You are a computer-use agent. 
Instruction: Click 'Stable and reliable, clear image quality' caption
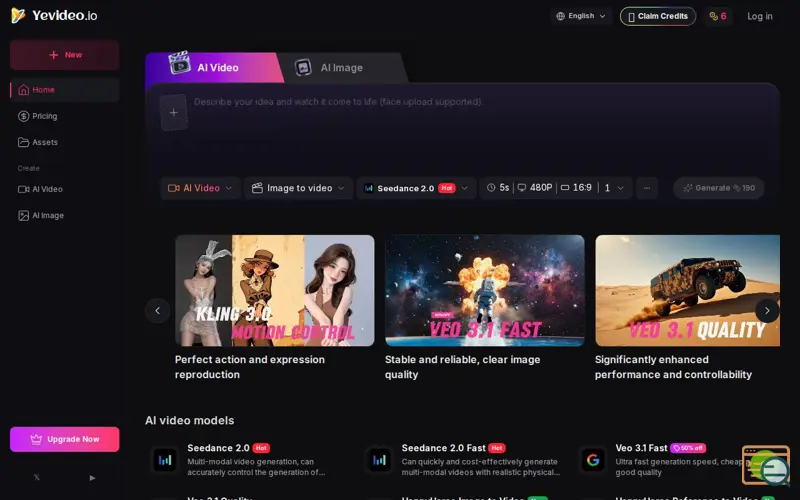click(x=462, y=367)
